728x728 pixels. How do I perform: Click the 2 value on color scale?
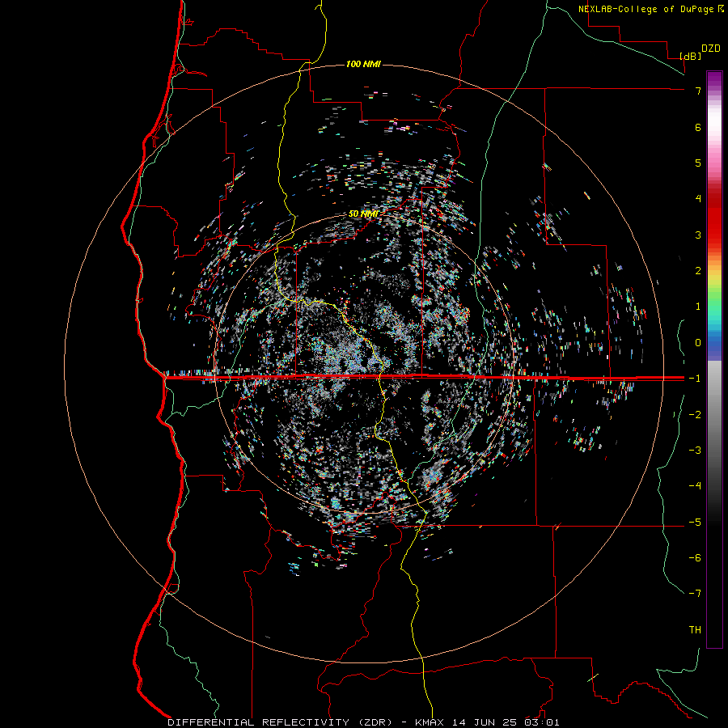(698, 271)
